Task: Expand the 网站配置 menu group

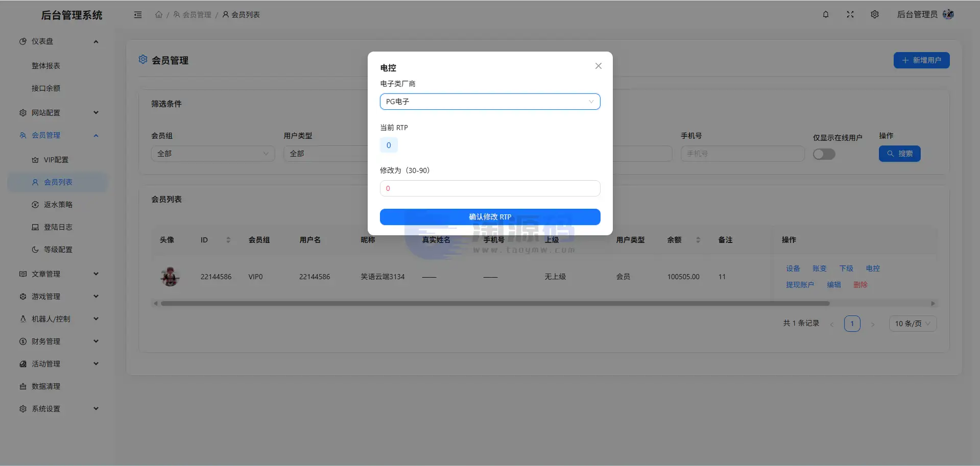Action: tap(58, 113)
